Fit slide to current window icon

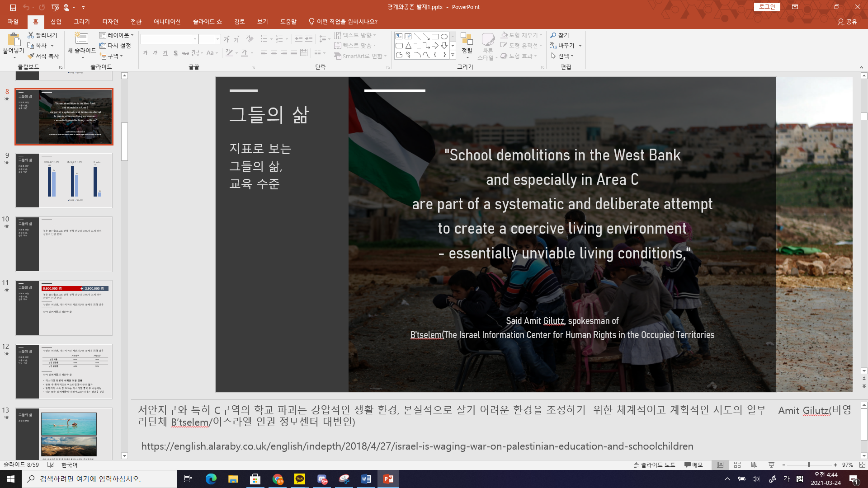(x=862, y=465)
